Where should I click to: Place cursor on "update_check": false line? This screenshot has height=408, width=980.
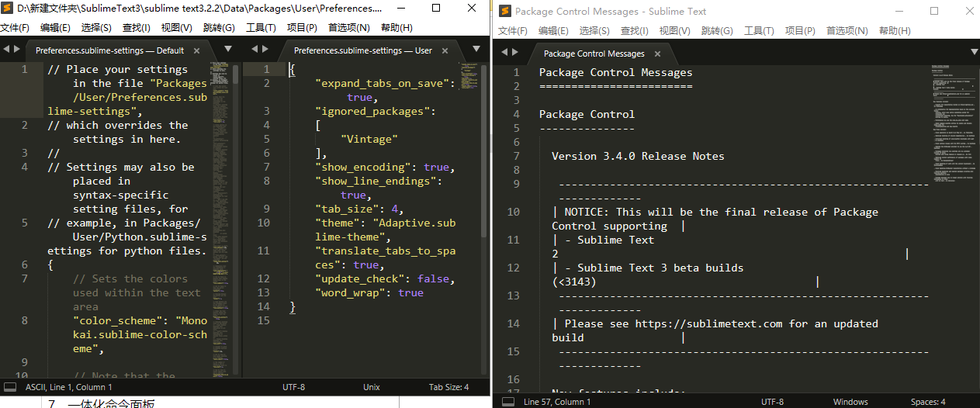click(384, 278)
